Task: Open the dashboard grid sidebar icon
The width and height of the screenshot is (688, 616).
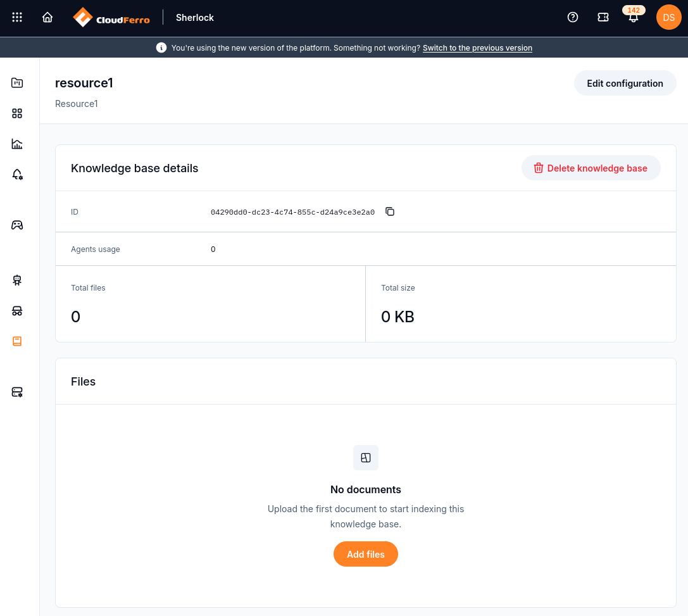Action: pos(17,113)
